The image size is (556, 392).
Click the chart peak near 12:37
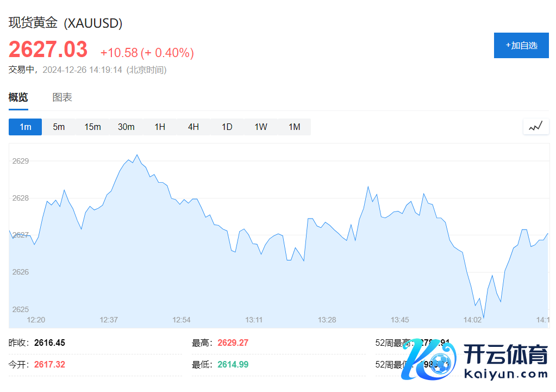(137, 155)
